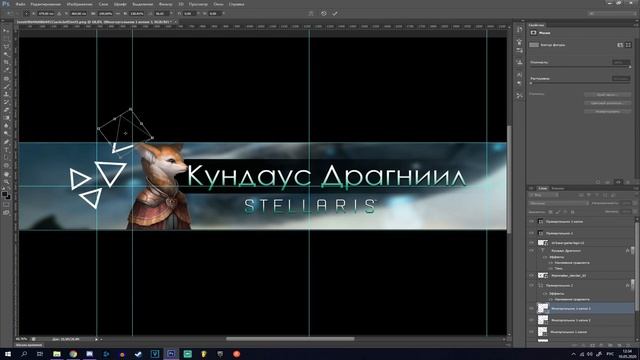Image resolution: width=640 pixels, height=360 pixels.
Task: Select the Move tool
Action: click(x=6, y=30)
